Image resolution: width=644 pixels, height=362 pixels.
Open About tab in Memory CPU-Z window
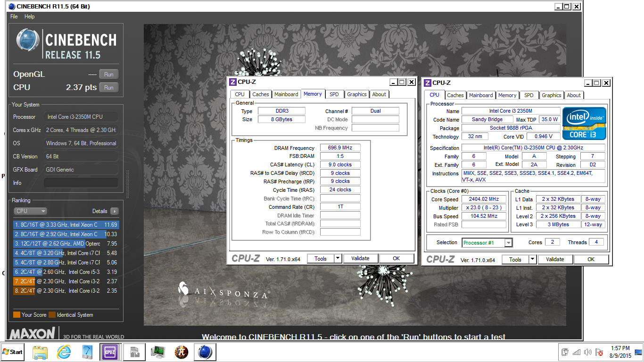(379, 94)
